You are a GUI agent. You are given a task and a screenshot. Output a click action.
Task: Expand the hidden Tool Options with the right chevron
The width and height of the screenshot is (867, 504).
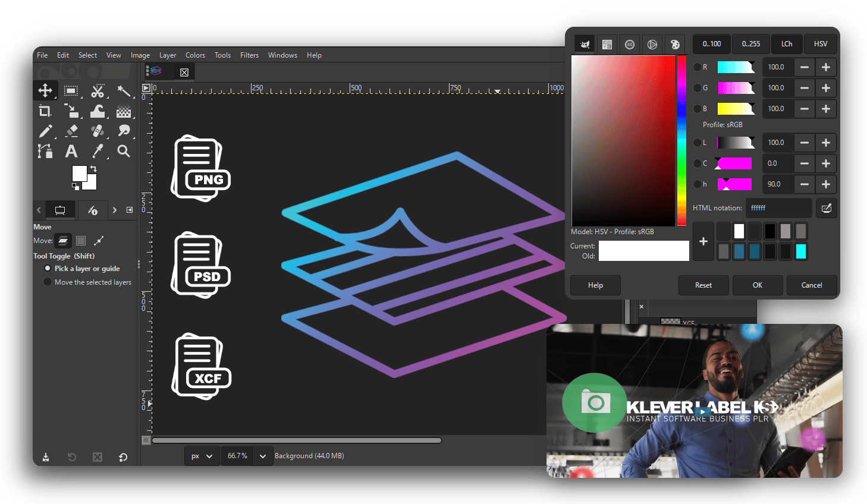[x=115, y=210]
